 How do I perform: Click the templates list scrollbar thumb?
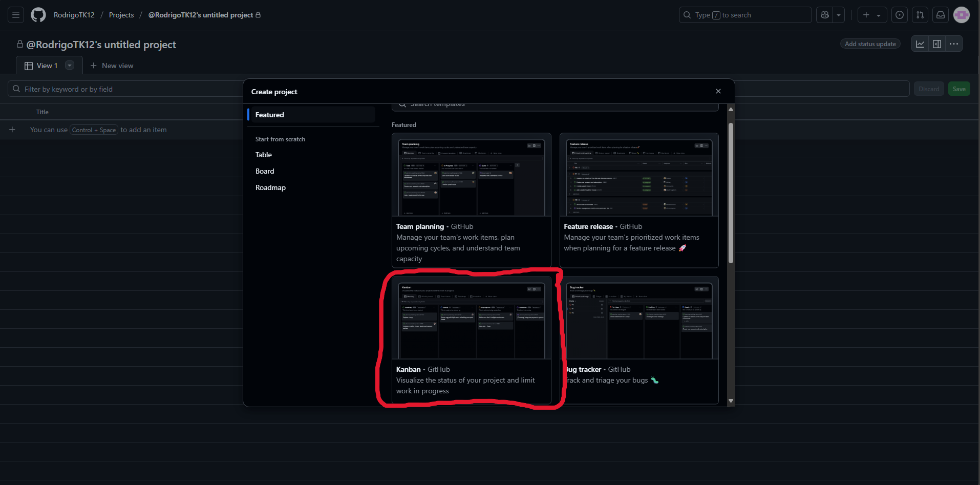pyautogui.click(x=731, y=193)
